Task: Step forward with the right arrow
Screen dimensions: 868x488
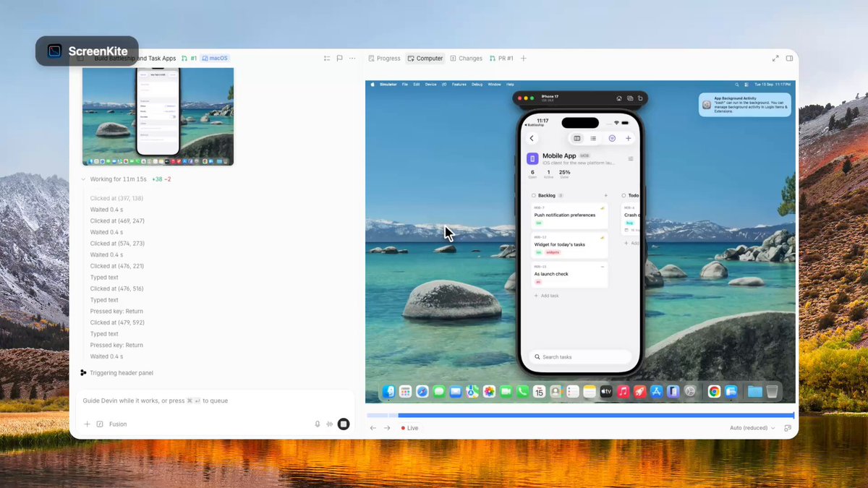Action: point(387,428)
